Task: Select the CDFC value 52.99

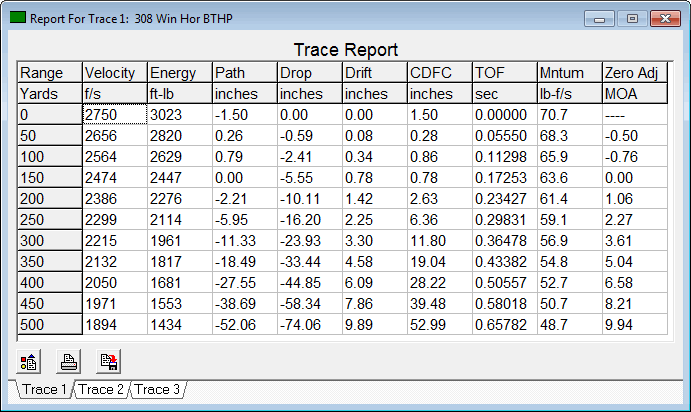Action: point(440,325)
